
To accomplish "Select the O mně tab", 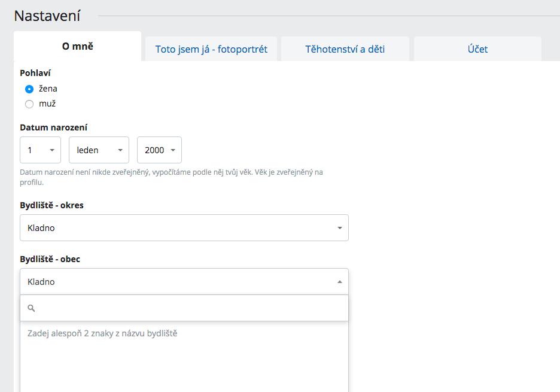I will pos(77,46).
